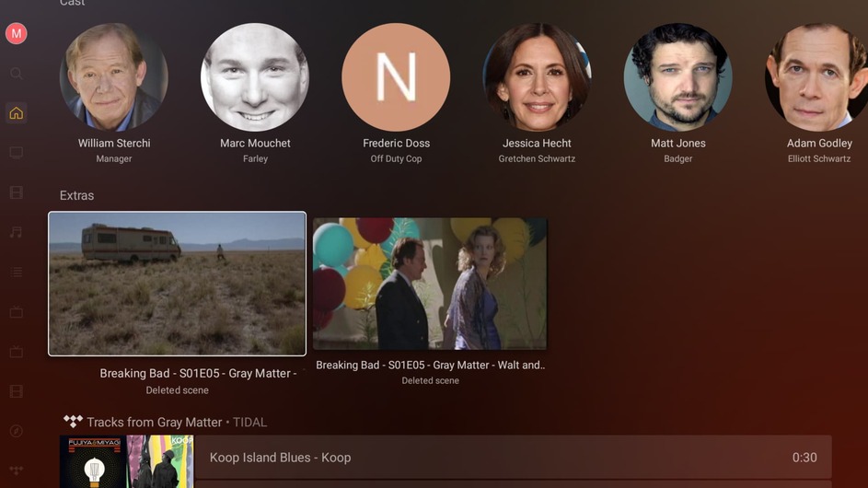Play the balloons deleted scene thumbnail
This screenshot has height=488, width=868.
(430, 284)
